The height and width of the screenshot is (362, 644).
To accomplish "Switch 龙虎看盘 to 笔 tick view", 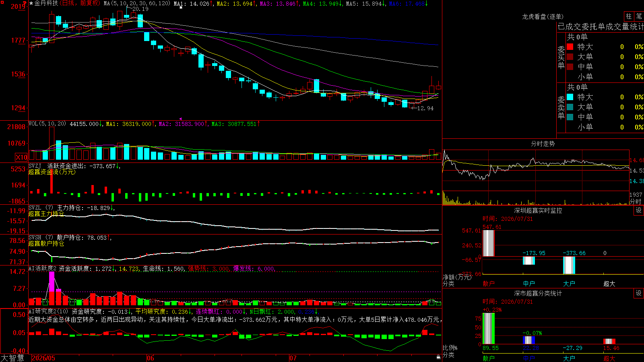I will 639,16.
